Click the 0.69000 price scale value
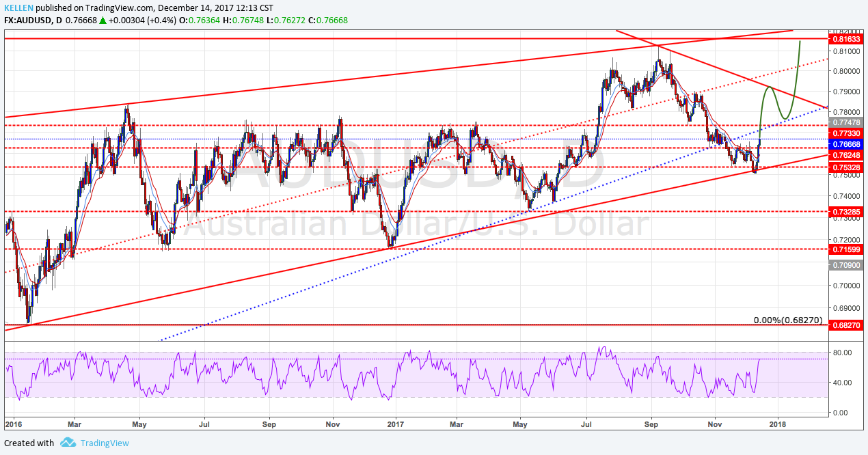 tap(847, 309)
